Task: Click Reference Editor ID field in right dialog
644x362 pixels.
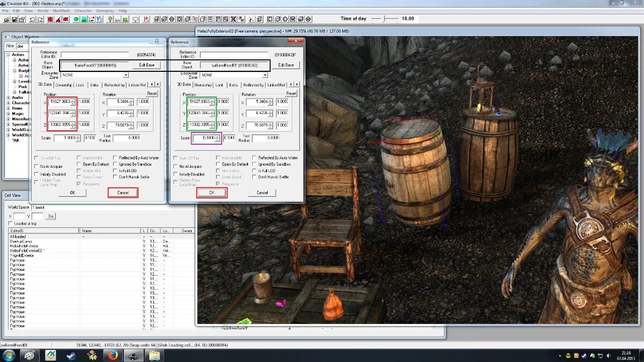Action: (234, 55)
